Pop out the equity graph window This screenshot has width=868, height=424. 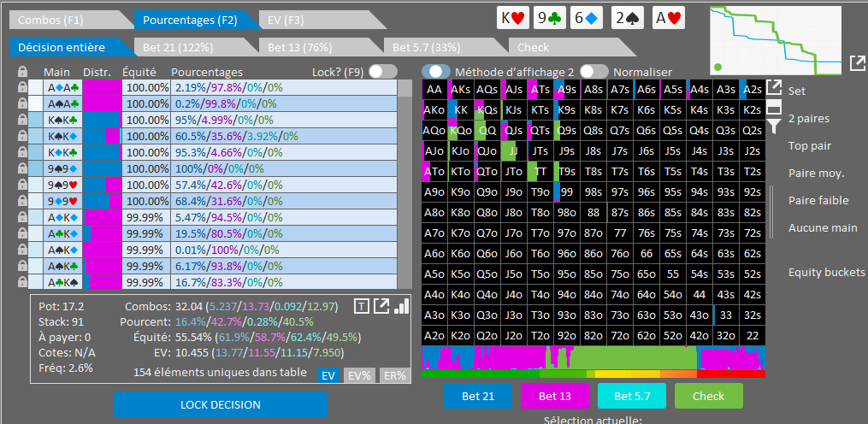coord(857,62)
